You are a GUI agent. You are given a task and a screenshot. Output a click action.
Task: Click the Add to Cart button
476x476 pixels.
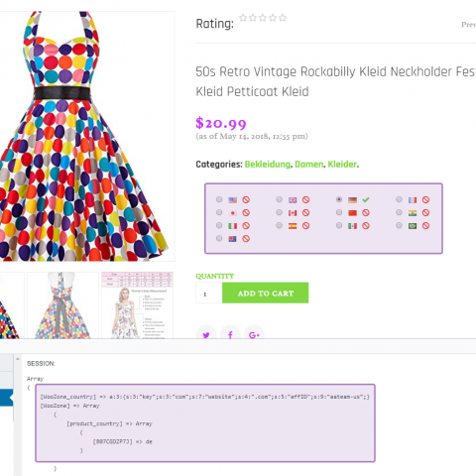tap(266, 293)
